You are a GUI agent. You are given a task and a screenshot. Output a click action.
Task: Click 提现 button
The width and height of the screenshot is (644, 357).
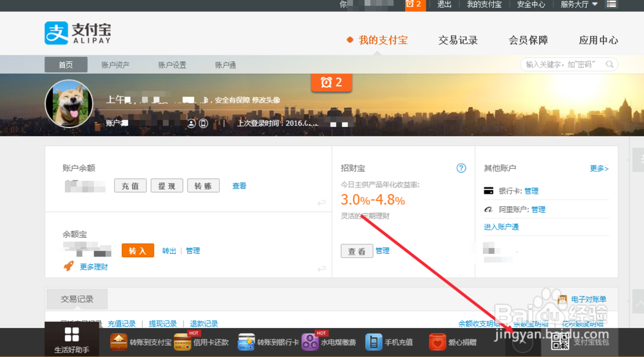[x=167, y=186]
